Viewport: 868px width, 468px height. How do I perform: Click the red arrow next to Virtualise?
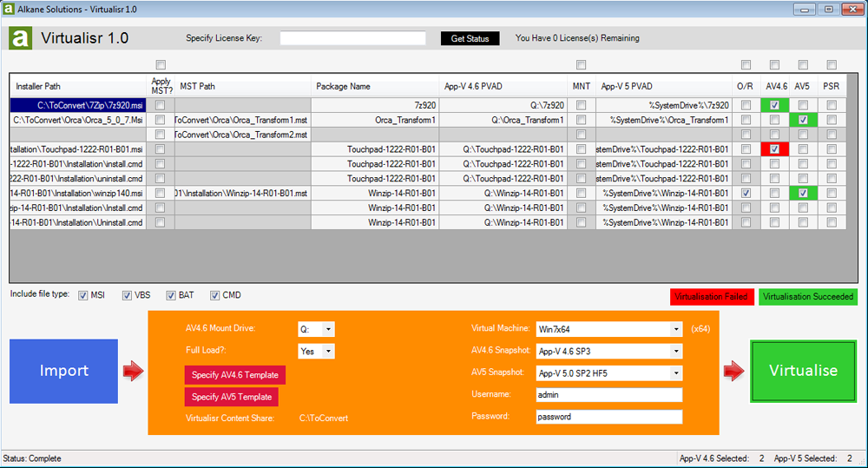[734, 371]
